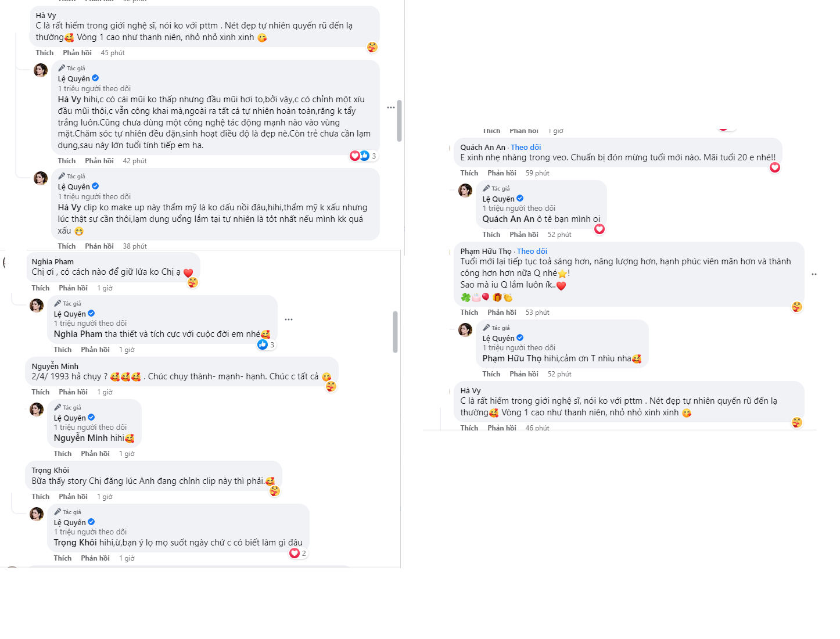Click the lower comments panel scrollbar thumb
840x639 pixels.
click(395, 332)
